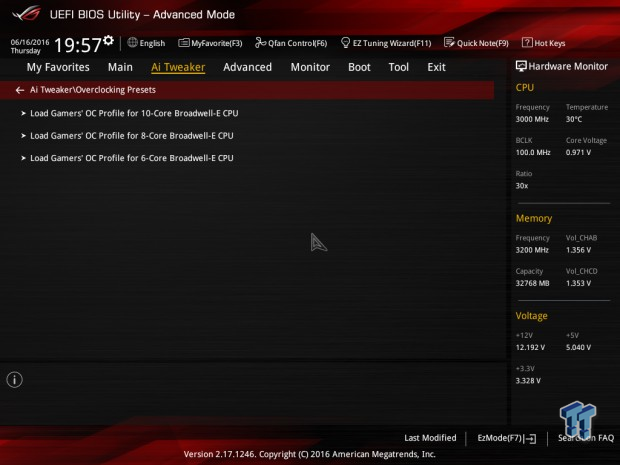This screenshot has width=620, height=465.
Task: Switch to EzMode(F7)
Action: [x=500, y=438]
